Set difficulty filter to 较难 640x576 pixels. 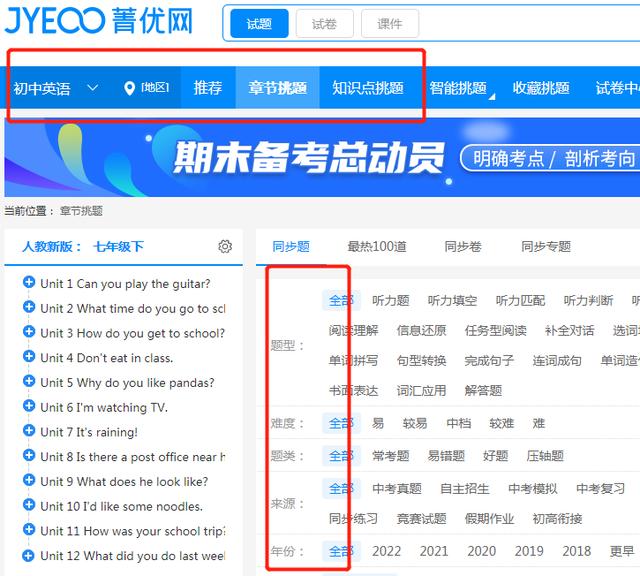pyautogui.click(x=502, y=423)
